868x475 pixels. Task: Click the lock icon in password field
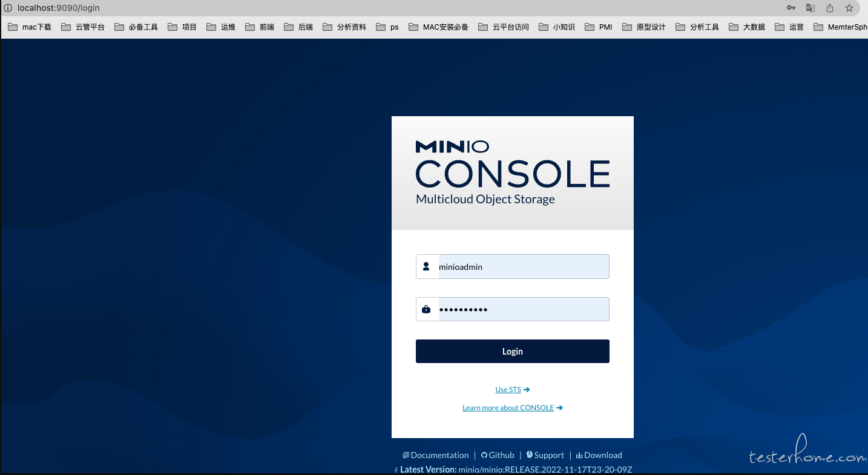426,309
